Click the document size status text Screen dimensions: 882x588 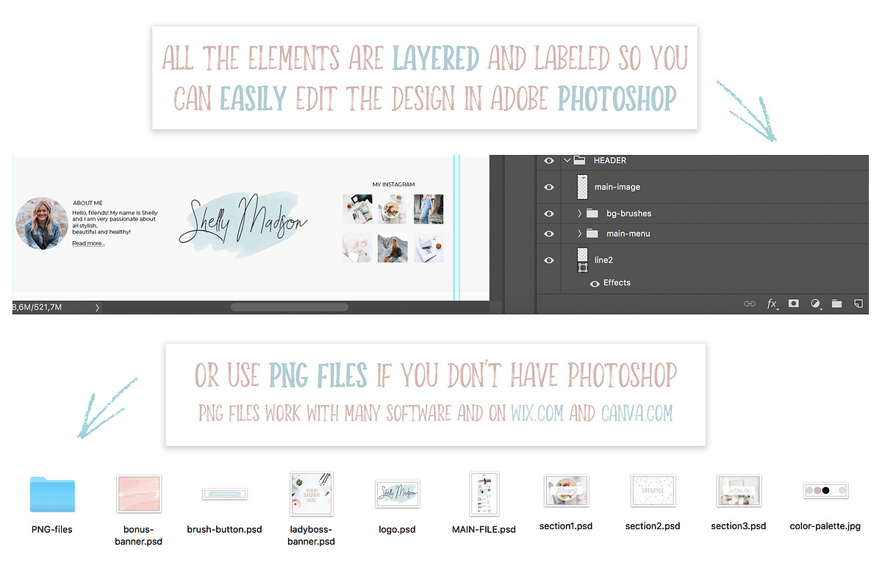click(37, 307)
